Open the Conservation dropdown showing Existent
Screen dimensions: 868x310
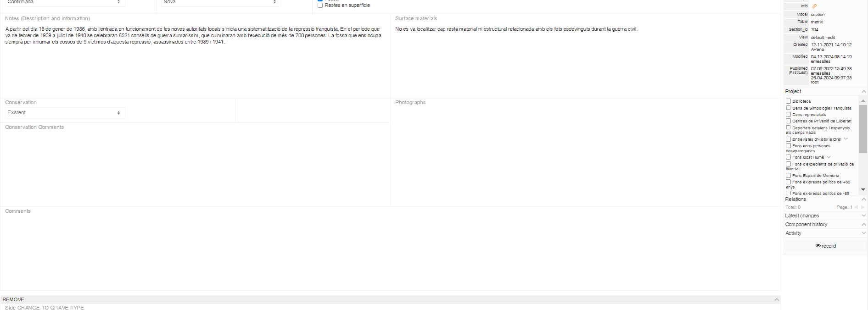65,113
